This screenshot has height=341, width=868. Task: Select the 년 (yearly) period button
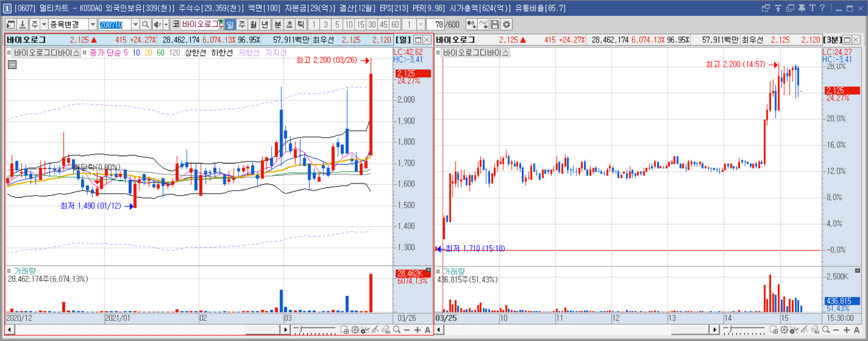(x=265, y=24)
